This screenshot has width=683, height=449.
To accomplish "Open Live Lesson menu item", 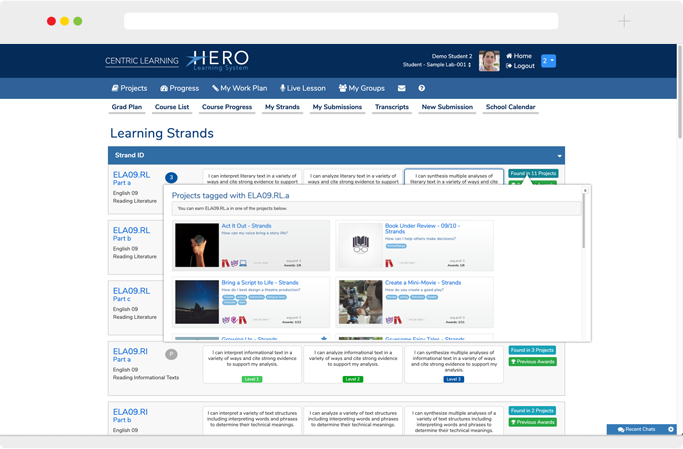I will (x=303, y=88).
